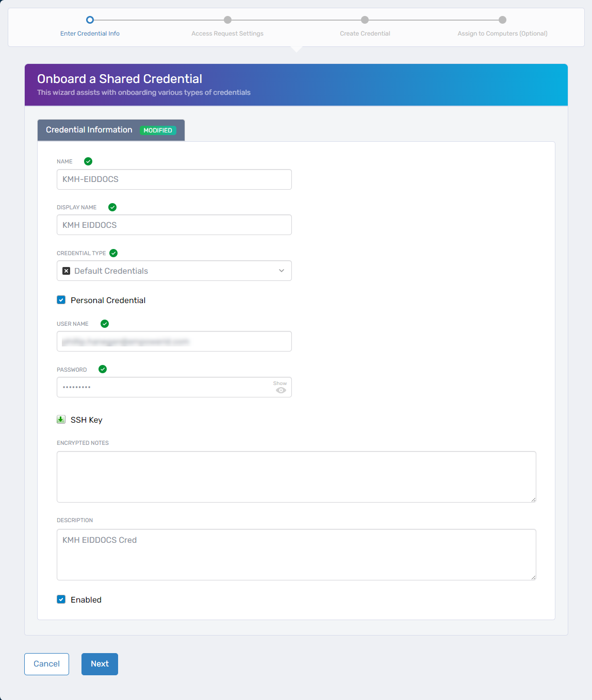Click the green check icon beside NAME
The image size is (592, 700).
pyautogui.click(x=88, y=161)
